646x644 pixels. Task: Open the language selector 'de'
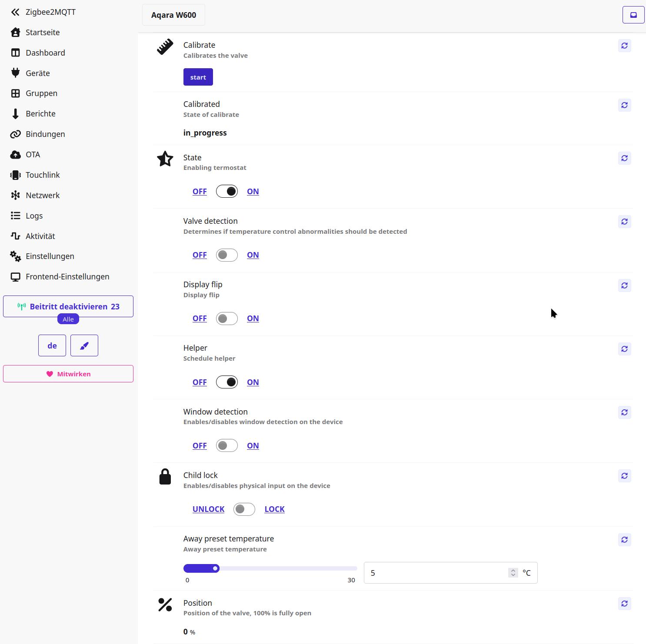[x=52, y=345]
